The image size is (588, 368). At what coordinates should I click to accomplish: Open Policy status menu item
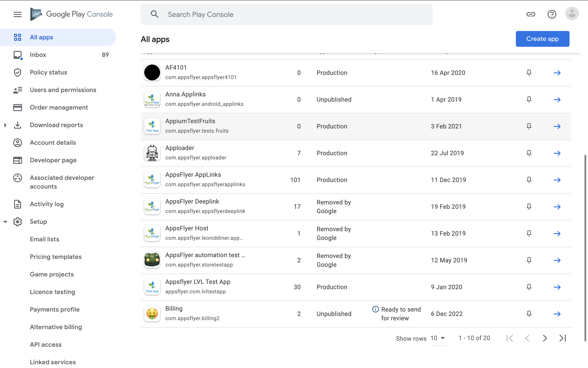tap(48, 72)
